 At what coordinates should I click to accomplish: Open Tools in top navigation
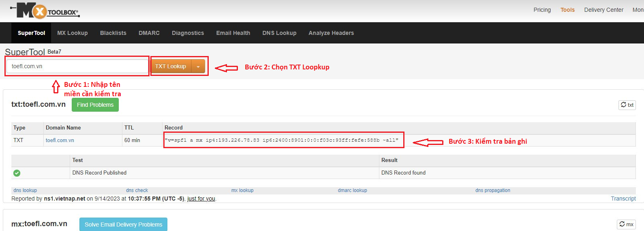[567, 10]
